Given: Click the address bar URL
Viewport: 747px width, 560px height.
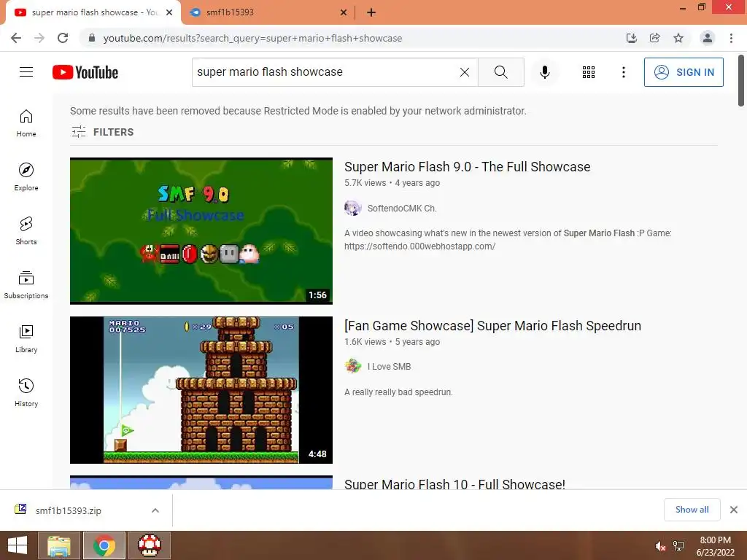Looking at the screenshot, I should [252, 38].
